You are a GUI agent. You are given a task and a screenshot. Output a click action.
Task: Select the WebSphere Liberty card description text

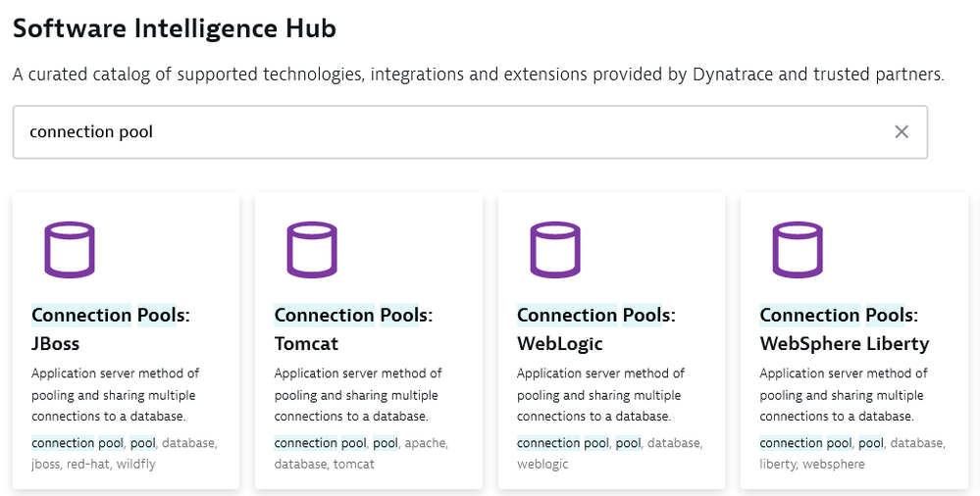(844, 395)
